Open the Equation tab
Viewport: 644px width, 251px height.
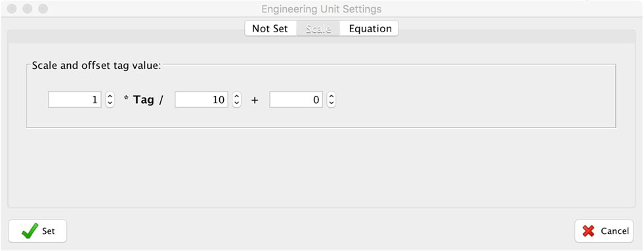[370, 29]
